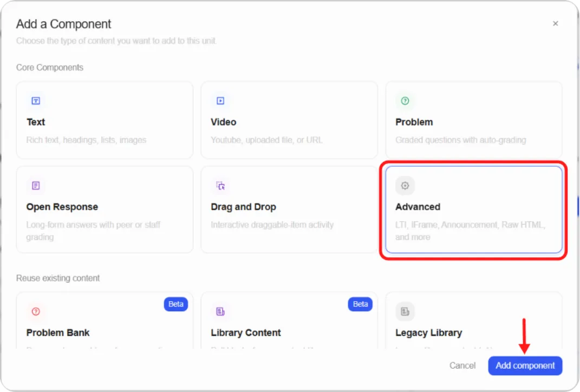Click 'Graded questions with auto-grading' description

[460, 140]
